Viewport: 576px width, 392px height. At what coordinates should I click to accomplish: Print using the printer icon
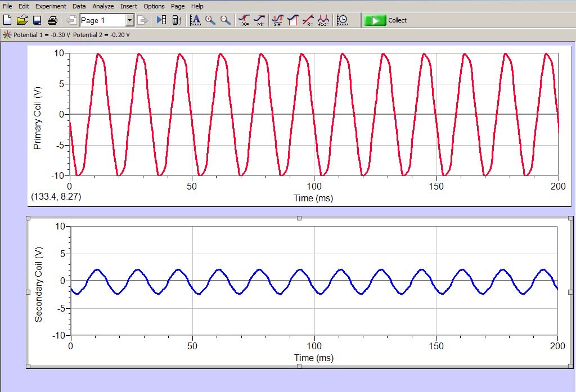click(52, 20)
